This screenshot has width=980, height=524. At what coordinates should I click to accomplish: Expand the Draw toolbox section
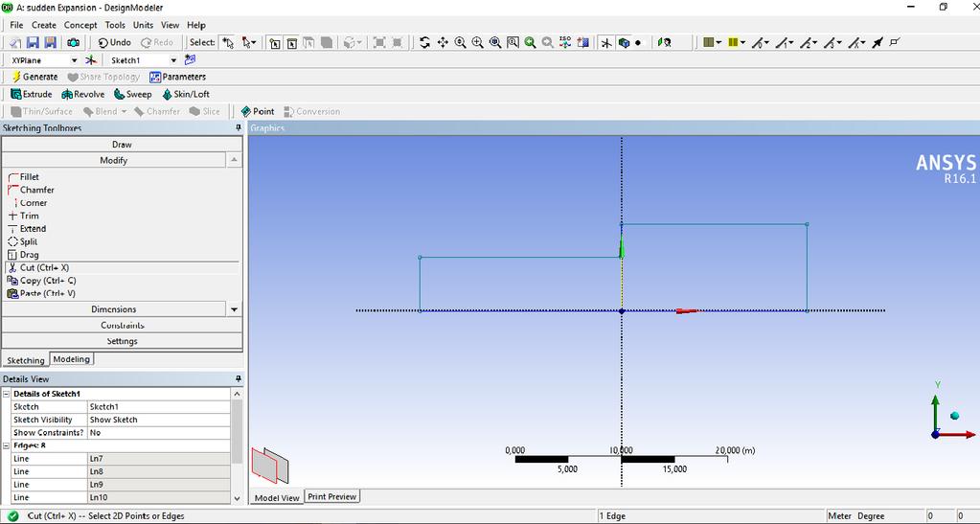click(122, 145)
